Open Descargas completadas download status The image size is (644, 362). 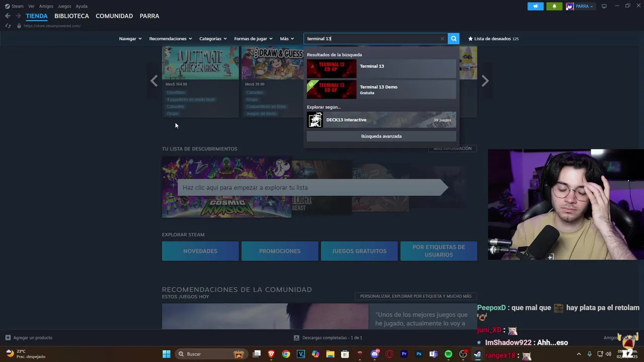tap(328, 338)
